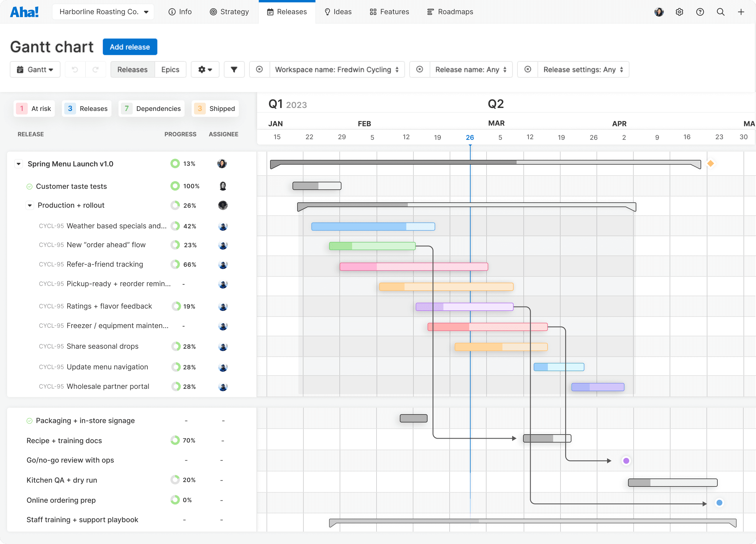Open Harborline Roasting Co. workspace dropdown
The width and height of the screenshot is (756, 544).
point(103,12)
